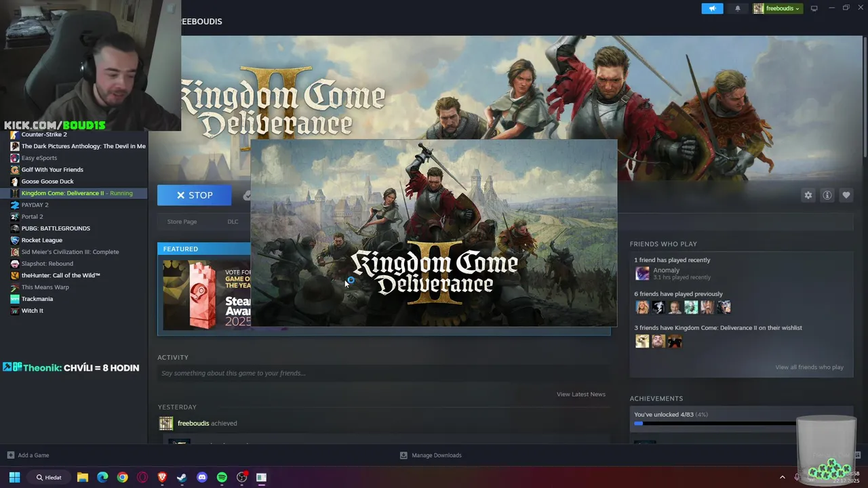Screen dimensions: 868x488
Task: Click the Trackmania game icon
Action: click(x=15, y=299)
